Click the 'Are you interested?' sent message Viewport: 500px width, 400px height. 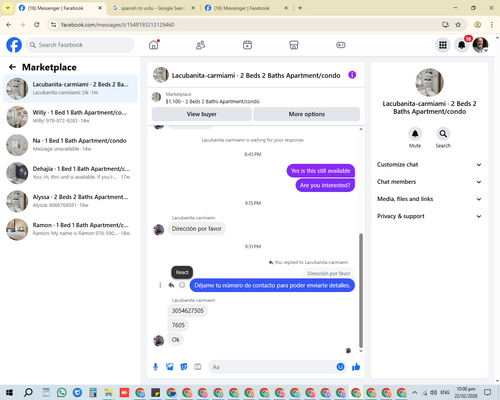coord(325,185)
